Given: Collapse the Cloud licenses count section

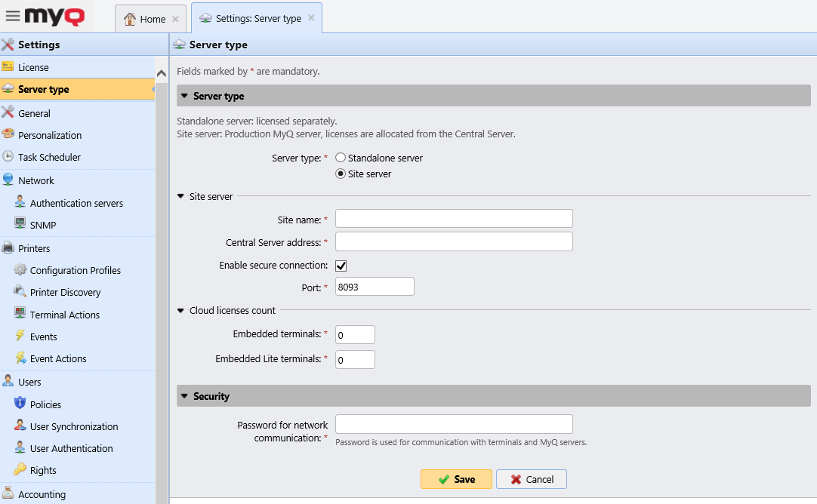Looking at the screenshot, I should (181, 309).
